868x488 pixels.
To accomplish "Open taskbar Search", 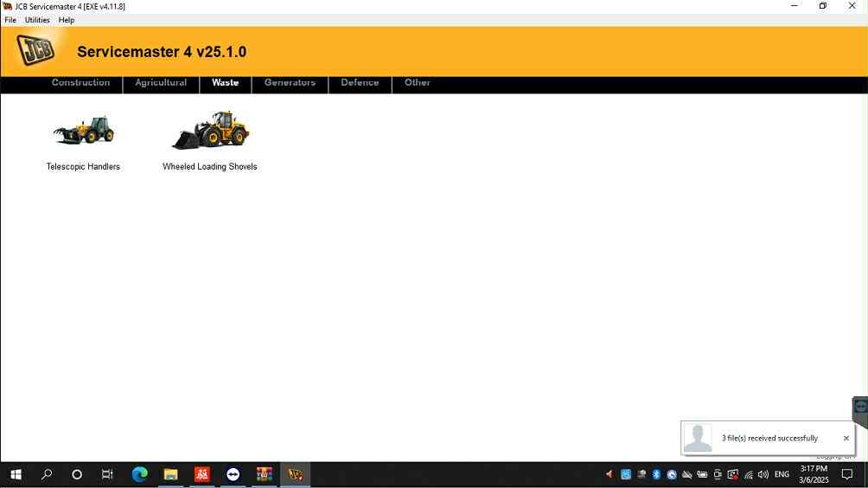I will (x=47, y=475).
